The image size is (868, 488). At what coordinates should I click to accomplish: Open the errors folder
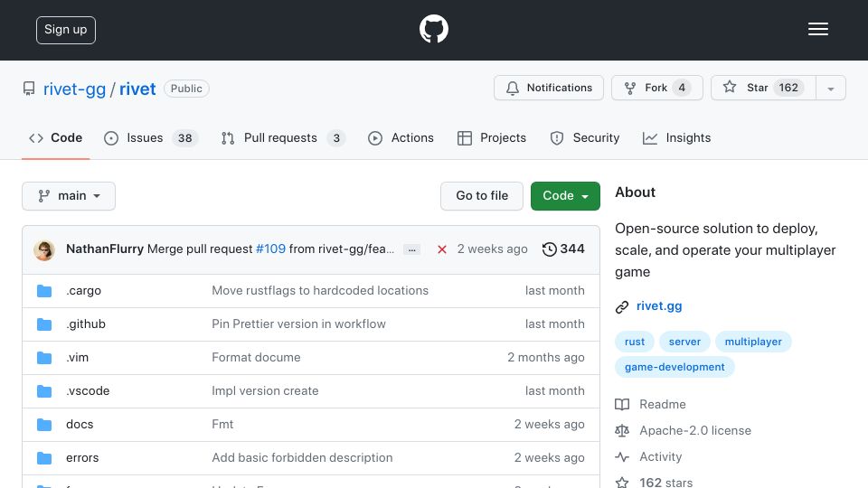point(82,458)
